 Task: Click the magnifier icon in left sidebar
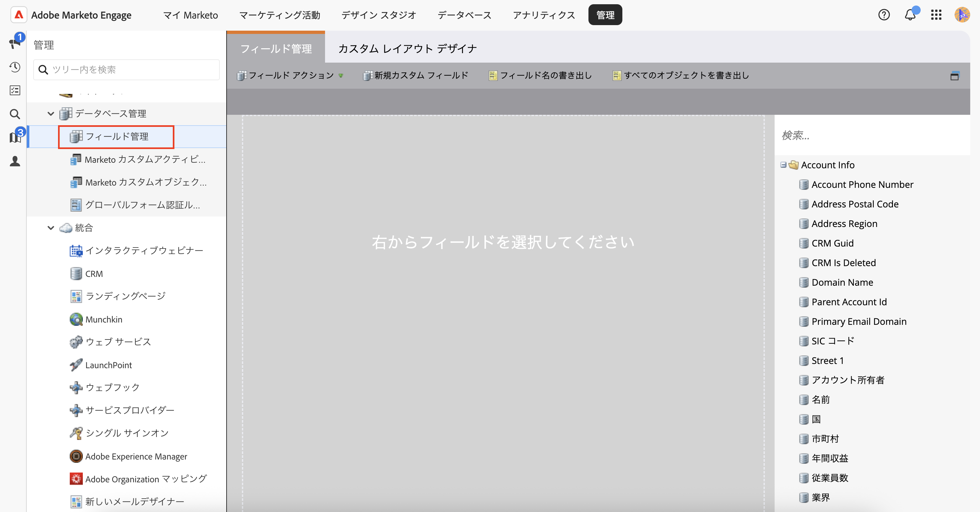click(15, 114)
